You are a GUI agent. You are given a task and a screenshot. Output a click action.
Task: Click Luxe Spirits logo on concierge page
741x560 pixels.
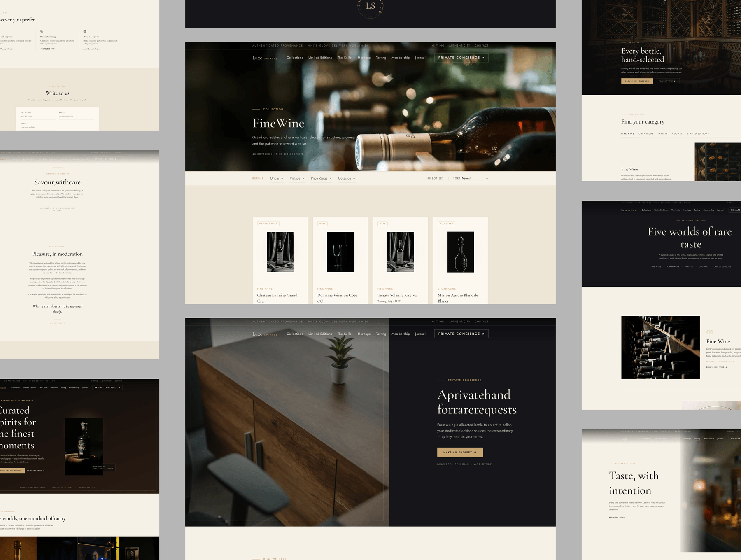(265, 334)
